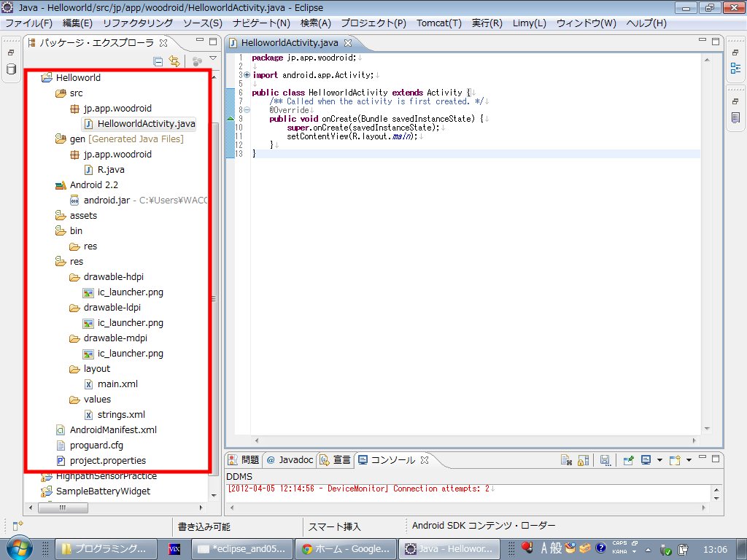Click the Open Console icon
Screen dimensions: 747x560
click(675, 460)
